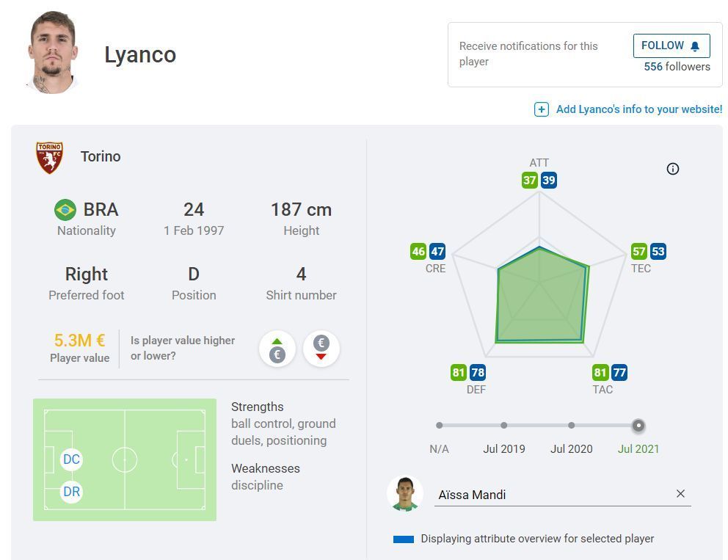Open Add Lyanco's info to your website link
Image resolution: width=728 pixels, height=560 pixels.
pyautogui.click(x=638, y=109)
